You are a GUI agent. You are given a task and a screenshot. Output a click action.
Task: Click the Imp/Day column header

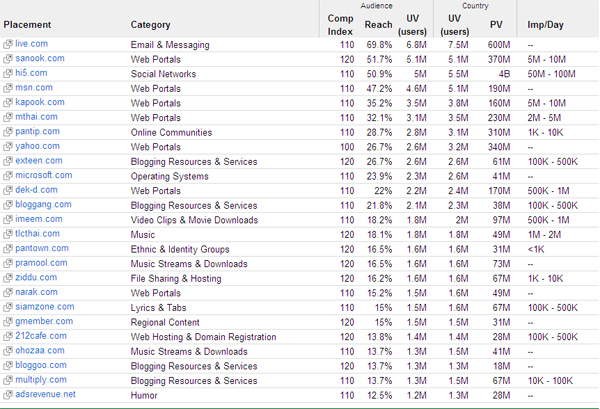point(545,25)
